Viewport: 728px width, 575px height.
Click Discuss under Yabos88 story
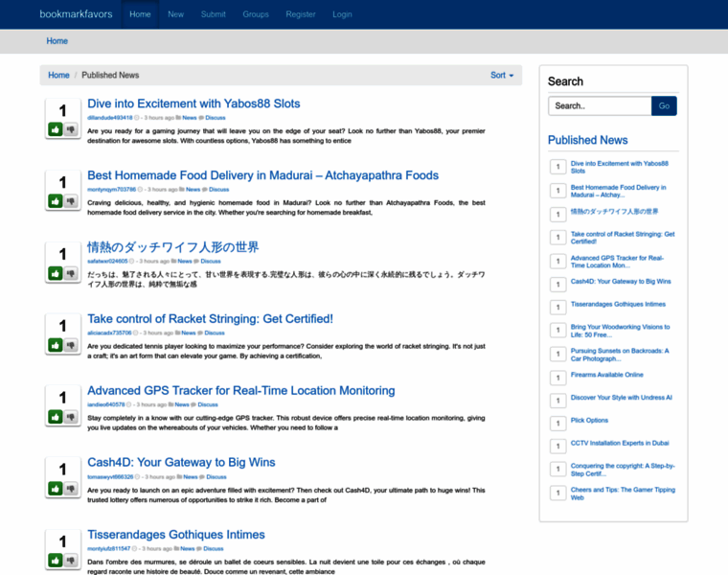(216, 118)
